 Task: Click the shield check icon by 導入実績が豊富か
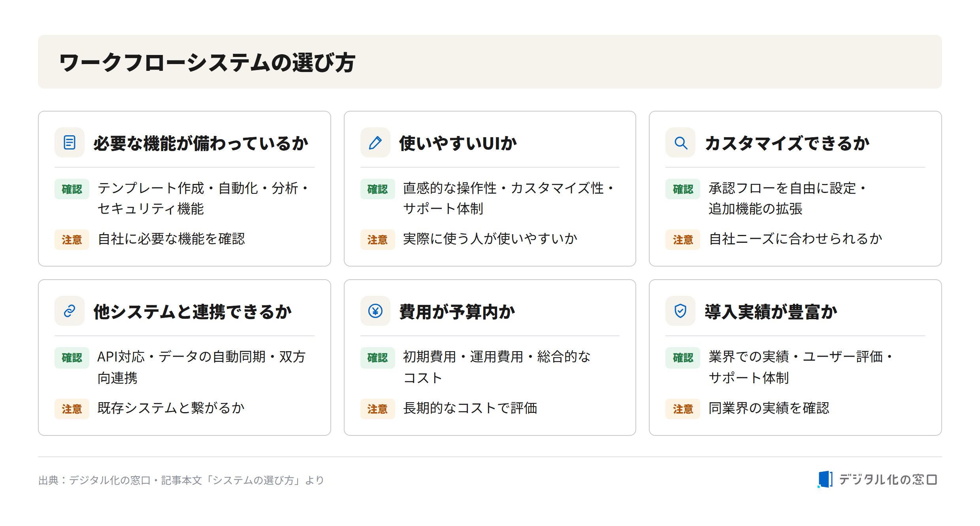coord(680,311)
